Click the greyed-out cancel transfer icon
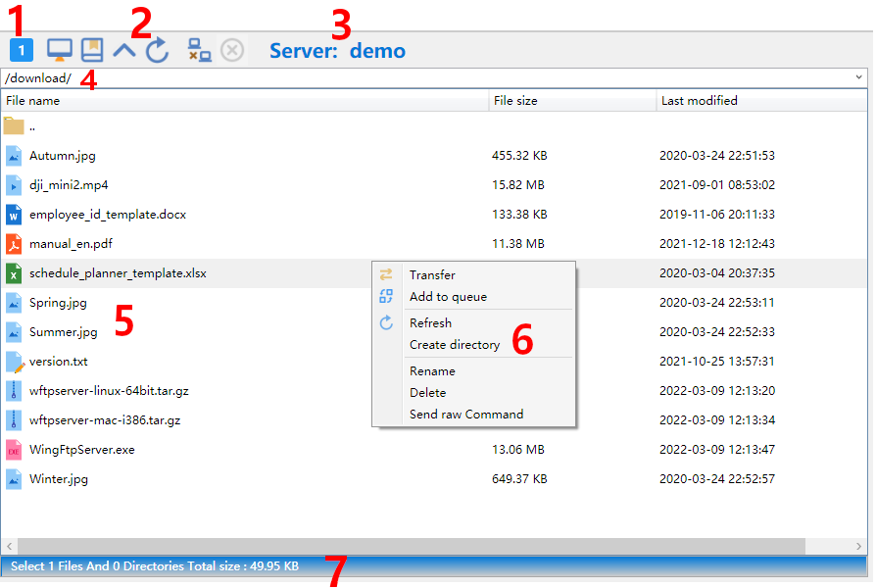This screenshot has width=876, height=588. tap(232, 50)
